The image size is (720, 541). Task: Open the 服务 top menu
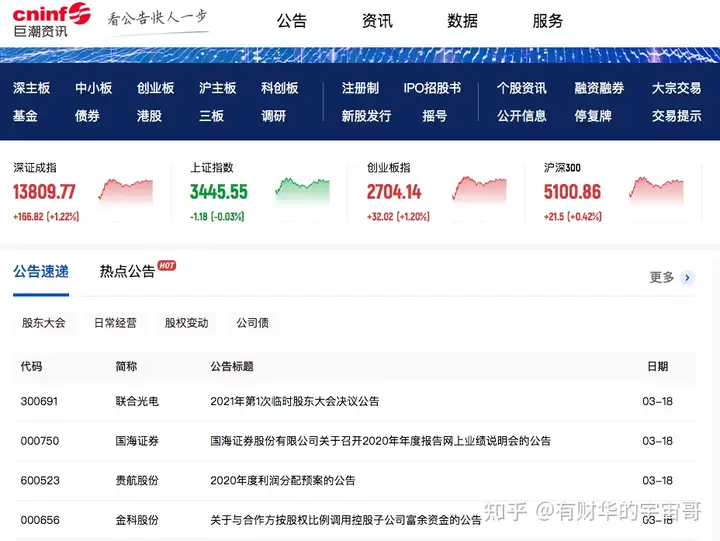tap(547, 21)
